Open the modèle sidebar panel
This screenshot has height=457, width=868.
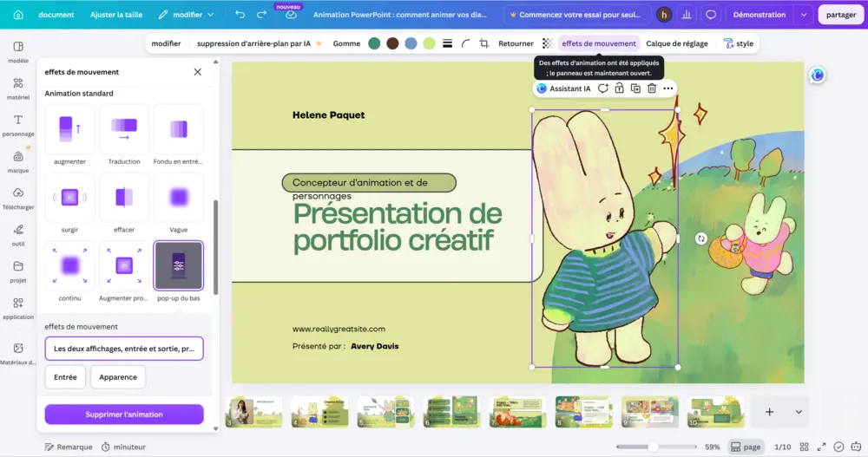[x=18, y=52]
